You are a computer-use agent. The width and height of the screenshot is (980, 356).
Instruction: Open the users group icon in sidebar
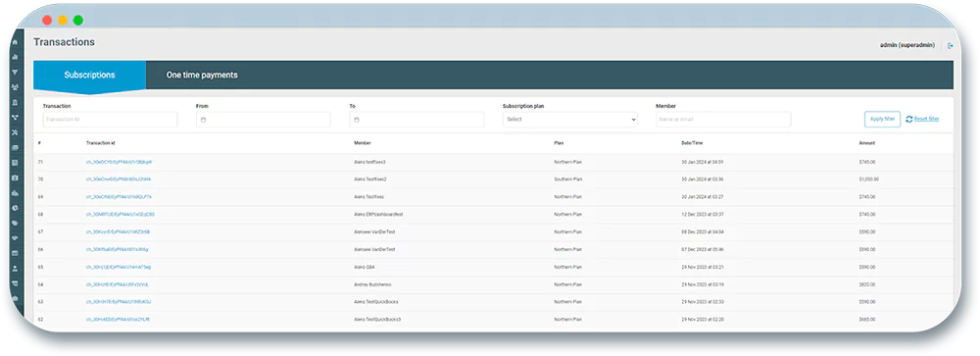pyautogui.click(x=15, y=87)
